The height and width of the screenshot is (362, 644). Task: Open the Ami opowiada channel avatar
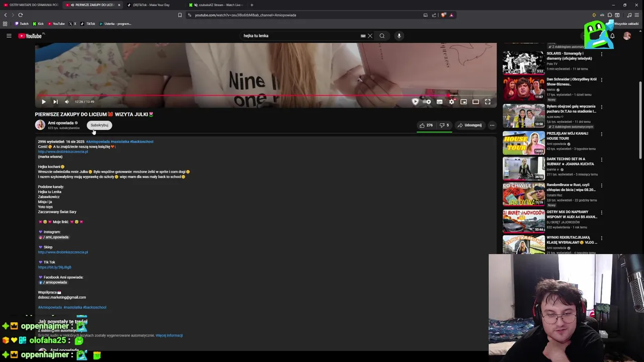tap(40, 125)
